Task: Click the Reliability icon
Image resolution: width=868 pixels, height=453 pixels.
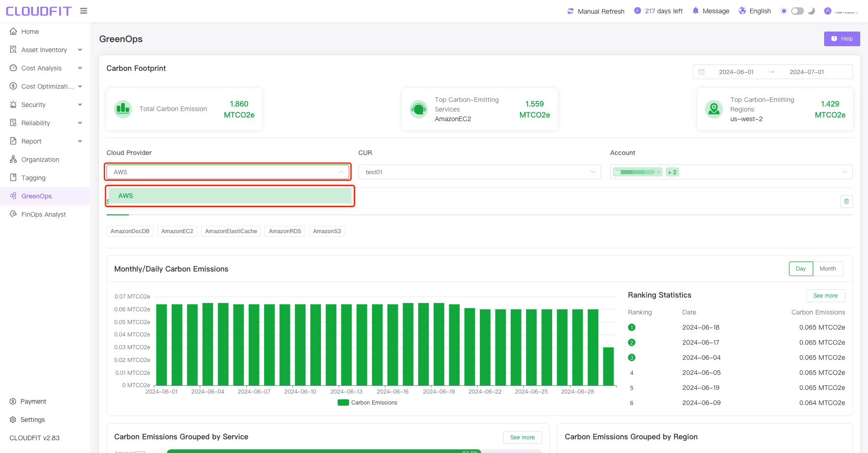Action: 13,123
